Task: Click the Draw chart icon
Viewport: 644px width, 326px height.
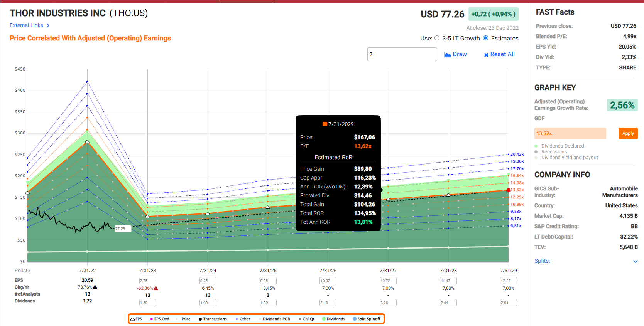Action: pos(448,55)
